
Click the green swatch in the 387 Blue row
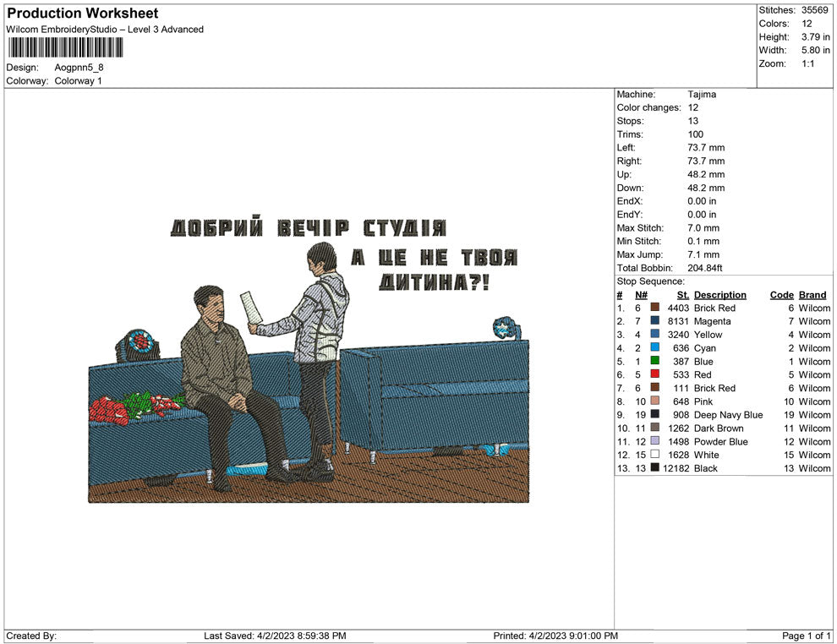655,361
